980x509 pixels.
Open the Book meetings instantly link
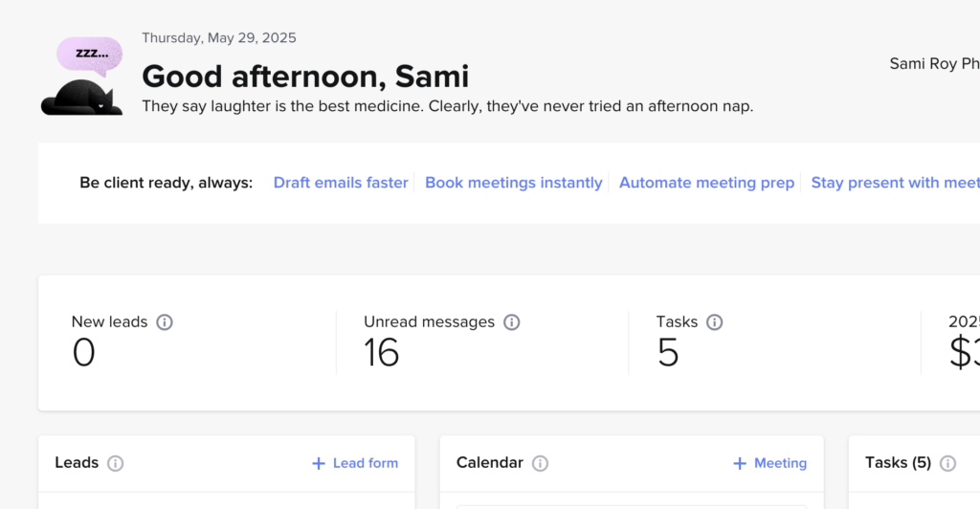click(x=514, y=183)
